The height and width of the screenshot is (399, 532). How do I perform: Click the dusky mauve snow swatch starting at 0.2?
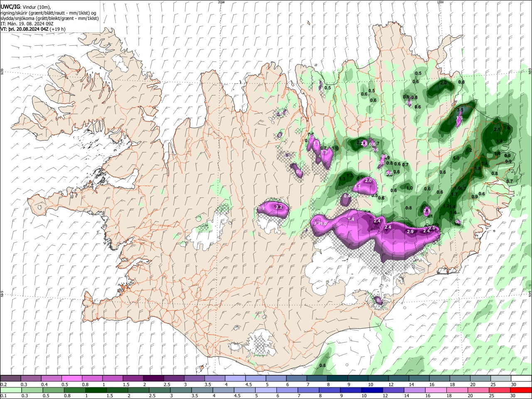10,378
